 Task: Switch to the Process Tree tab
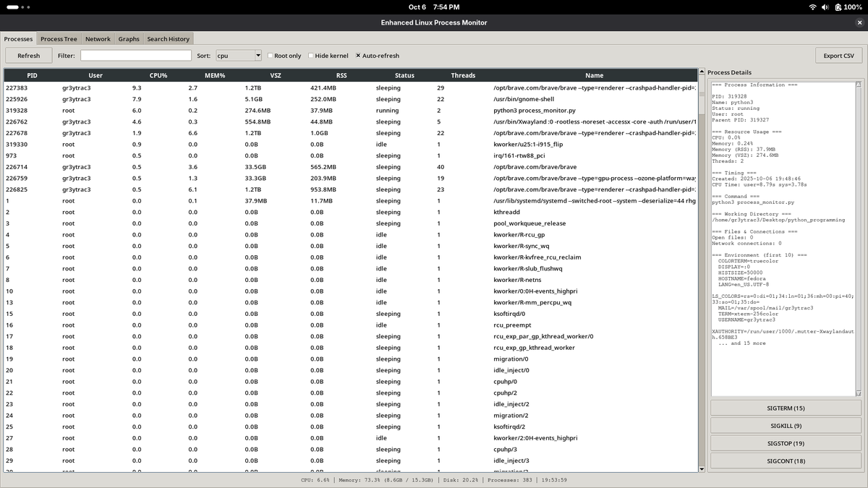pyautogui.click(x=59, y=39)
